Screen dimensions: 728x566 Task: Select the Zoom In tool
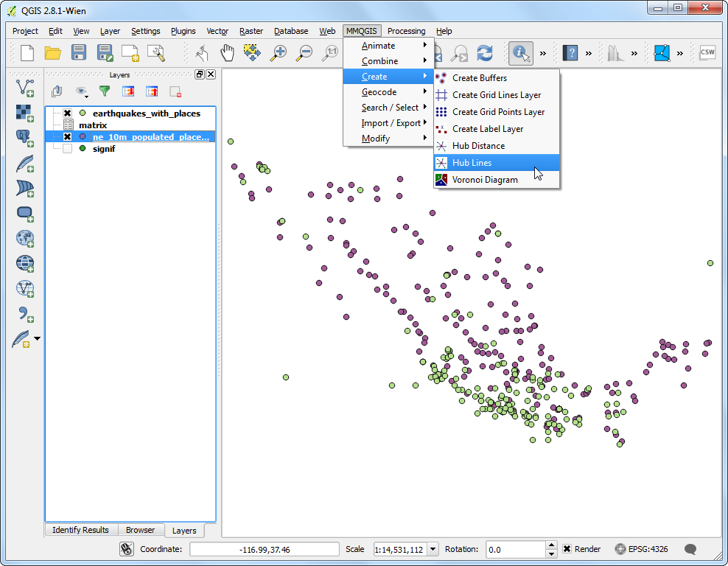pyautogui.click(x=279, y=53)
